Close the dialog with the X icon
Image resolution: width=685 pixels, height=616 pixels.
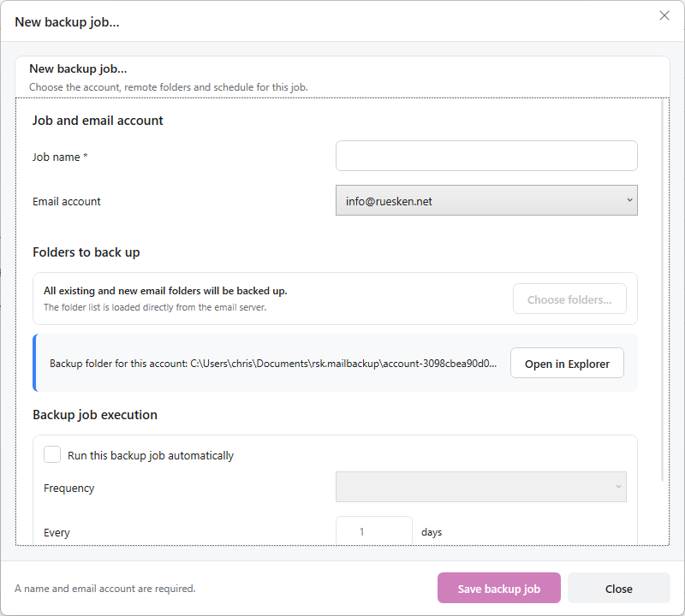[664, 15]
